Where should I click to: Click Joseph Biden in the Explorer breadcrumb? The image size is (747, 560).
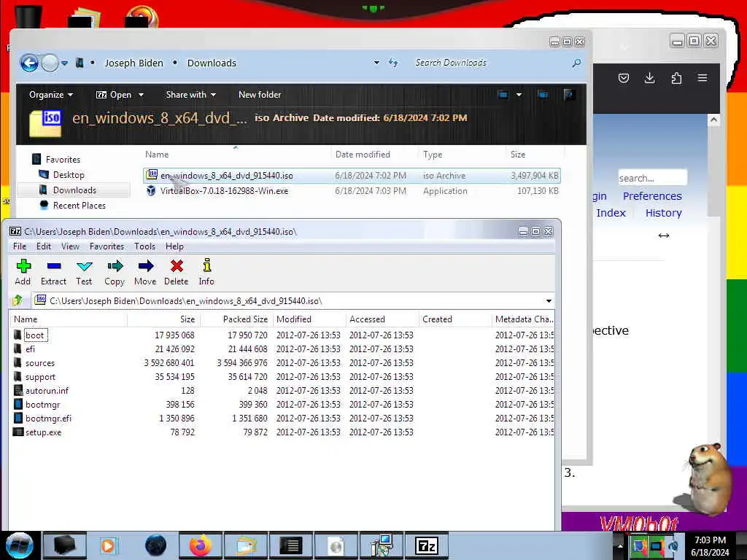pyautogui.click(x=134, y=63)
